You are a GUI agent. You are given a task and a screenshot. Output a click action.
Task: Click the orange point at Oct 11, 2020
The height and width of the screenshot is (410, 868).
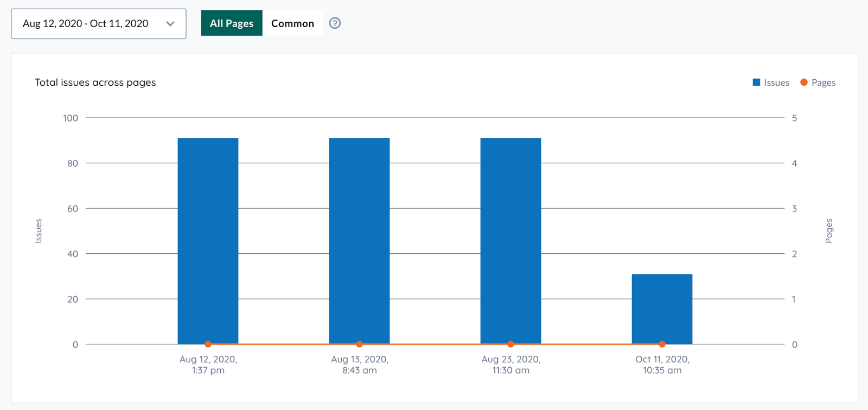click(662, 344)
